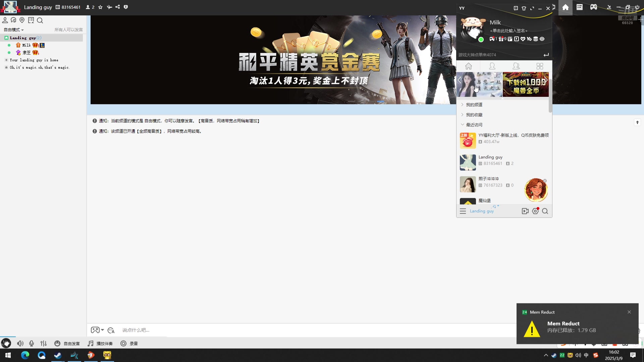Click the gift box icon under Milk
The height and width of the screenshot is (362, 644).
(501, 39)
